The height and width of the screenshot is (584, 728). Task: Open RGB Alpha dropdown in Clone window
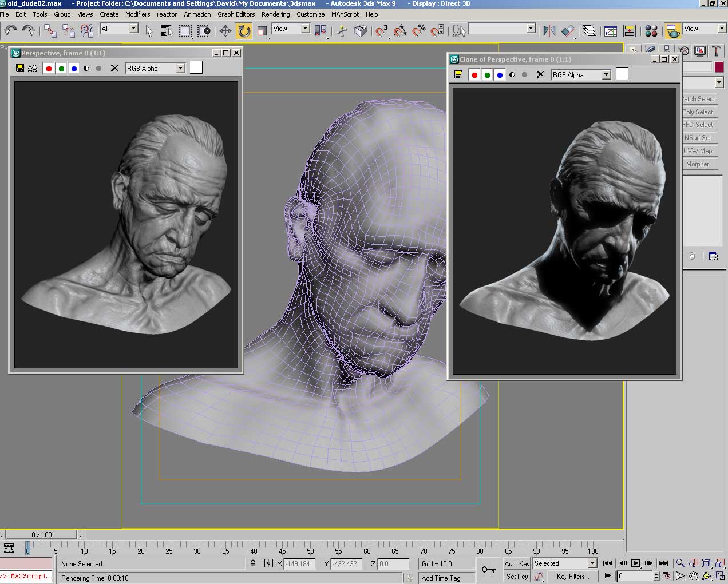pyautogui.click(x=581, y=74)
